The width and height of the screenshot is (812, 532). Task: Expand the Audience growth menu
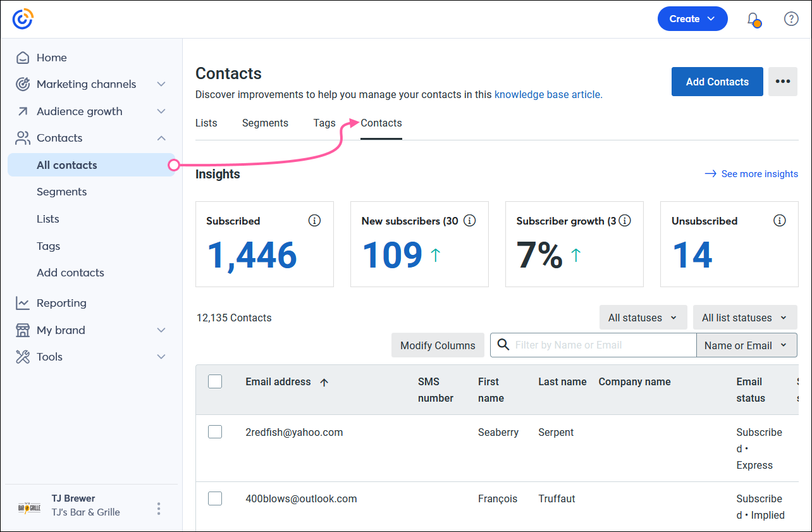[161, 111]
